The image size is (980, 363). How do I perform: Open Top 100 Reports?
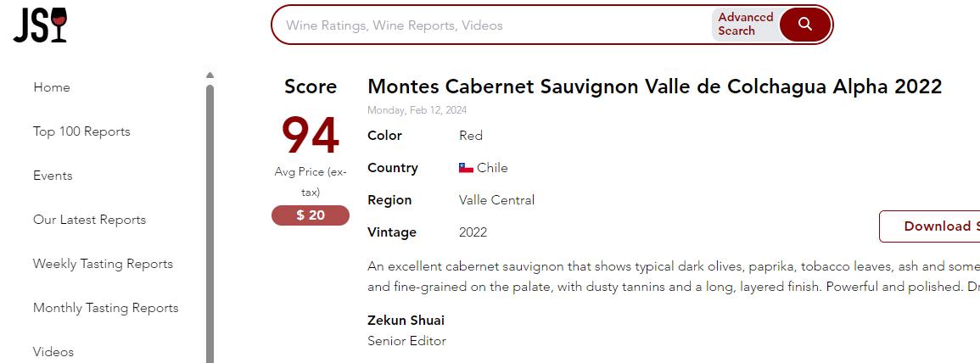click(81, 131)
